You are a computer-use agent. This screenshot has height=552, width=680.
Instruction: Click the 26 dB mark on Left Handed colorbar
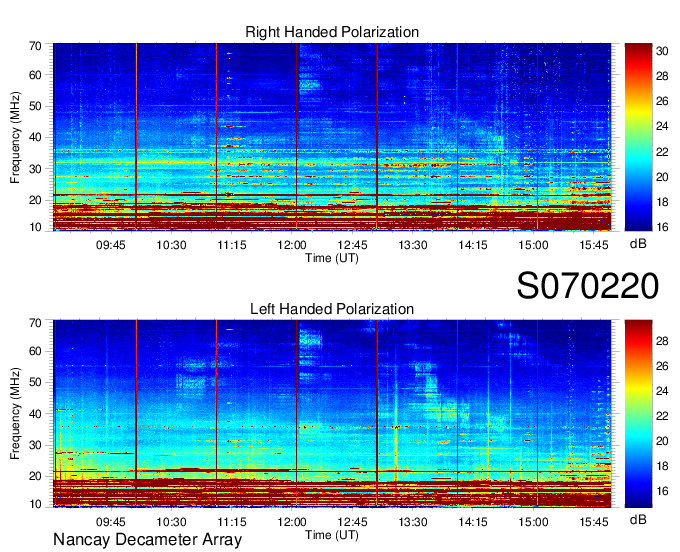point(662,366)
